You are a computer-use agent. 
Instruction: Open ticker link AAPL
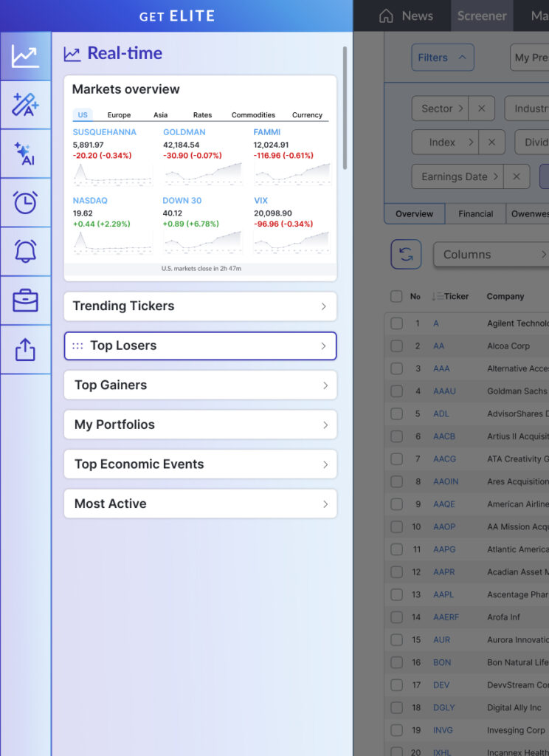click(x=443, y=594)
